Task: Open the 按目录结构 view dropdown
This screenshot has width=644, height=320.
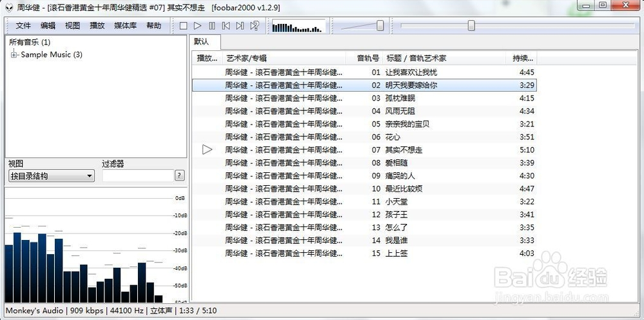Action: tap(52, 176)
